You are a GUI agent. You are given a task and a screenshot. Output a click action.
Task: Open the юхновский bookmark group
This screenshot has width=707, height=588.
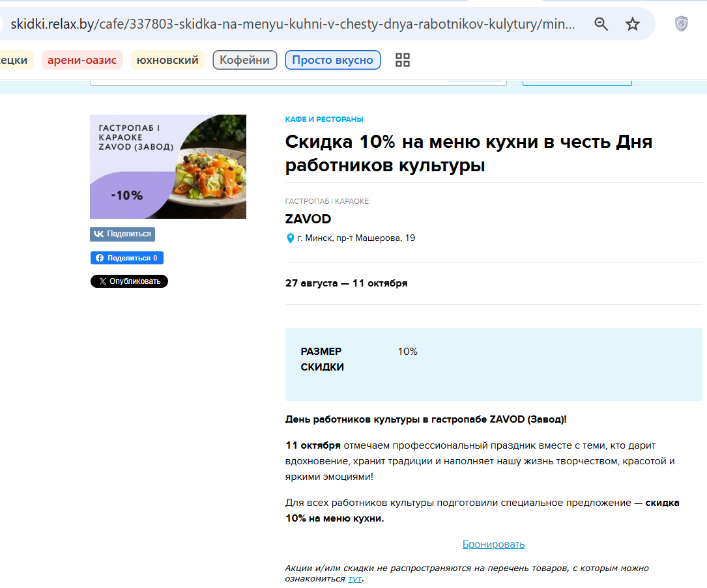click(167, 60)
